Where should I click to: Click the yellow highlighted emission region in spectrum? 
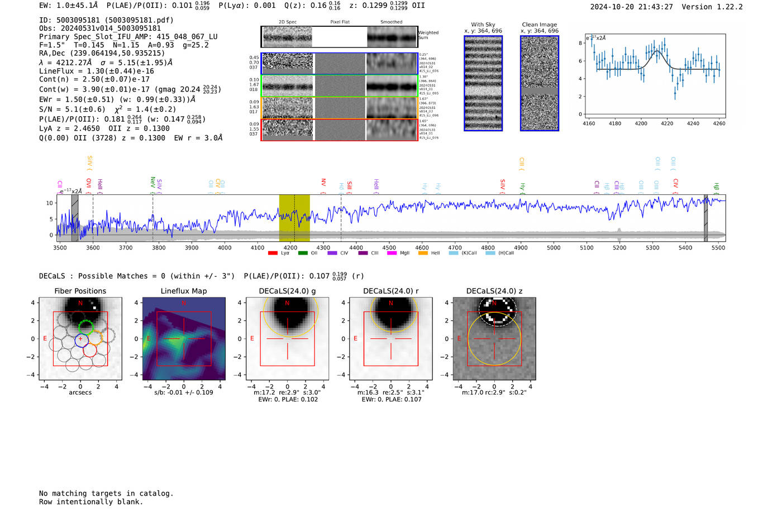[294, 218]
